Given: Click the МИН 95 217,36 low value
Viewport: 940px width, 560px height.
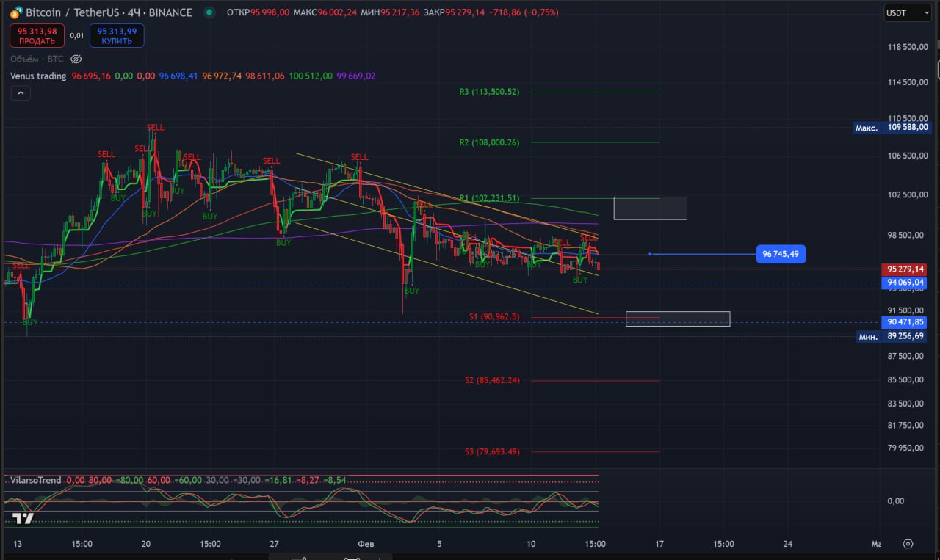Looking at the screenshot, I should tap(391, 12).
